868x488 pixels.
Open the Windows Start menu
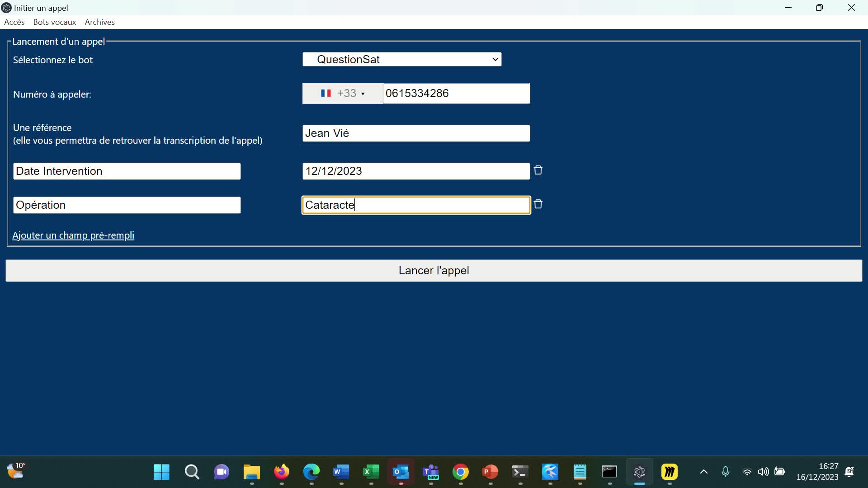click(161, 472)
